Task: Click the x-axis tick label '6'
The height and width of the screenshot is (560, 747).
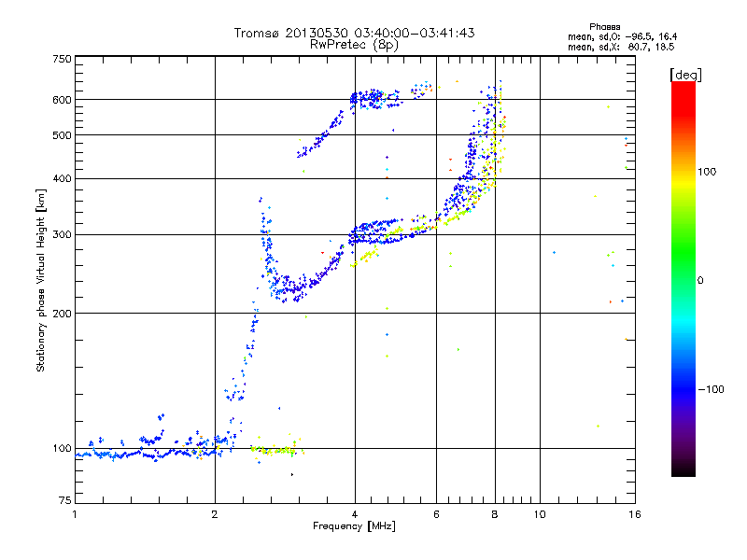Action: point(436,514)
